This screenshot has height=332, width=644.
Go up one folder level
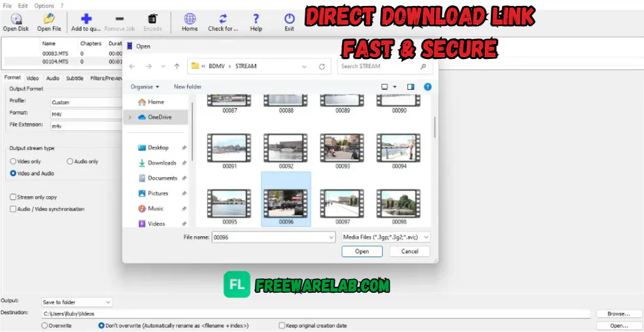click(177, 66)
